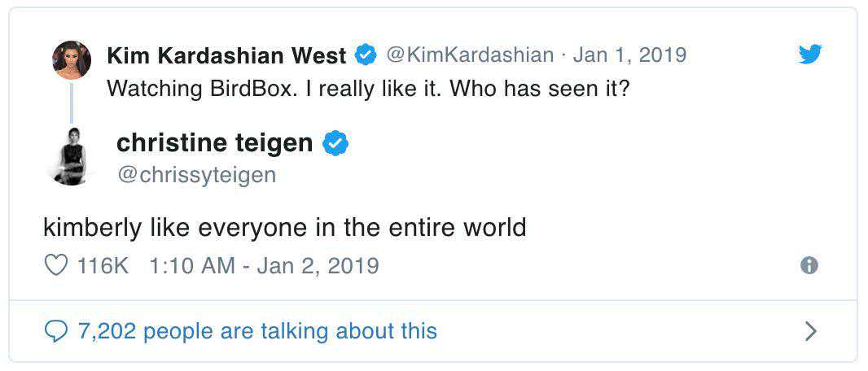Open "7,202 people are talking about this"
868x371 pixels.
click(257, 331)
